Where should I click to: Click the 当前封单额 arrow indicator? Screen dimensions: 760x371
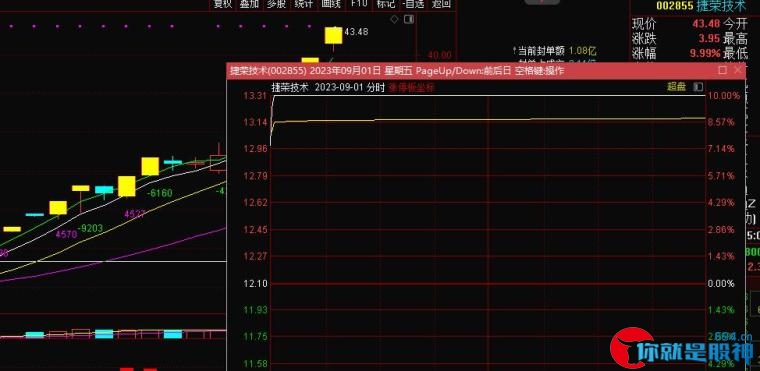coord(516,50)
